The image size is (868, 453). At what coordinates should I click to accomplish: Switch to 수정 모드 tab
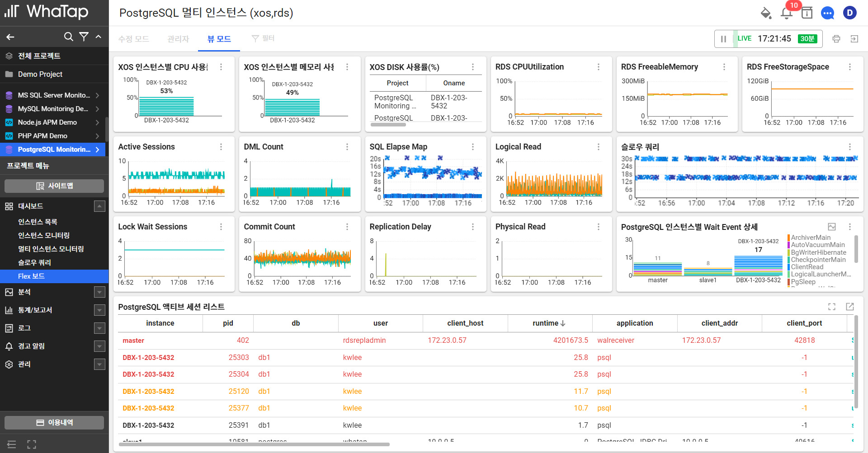pos(134,39)
